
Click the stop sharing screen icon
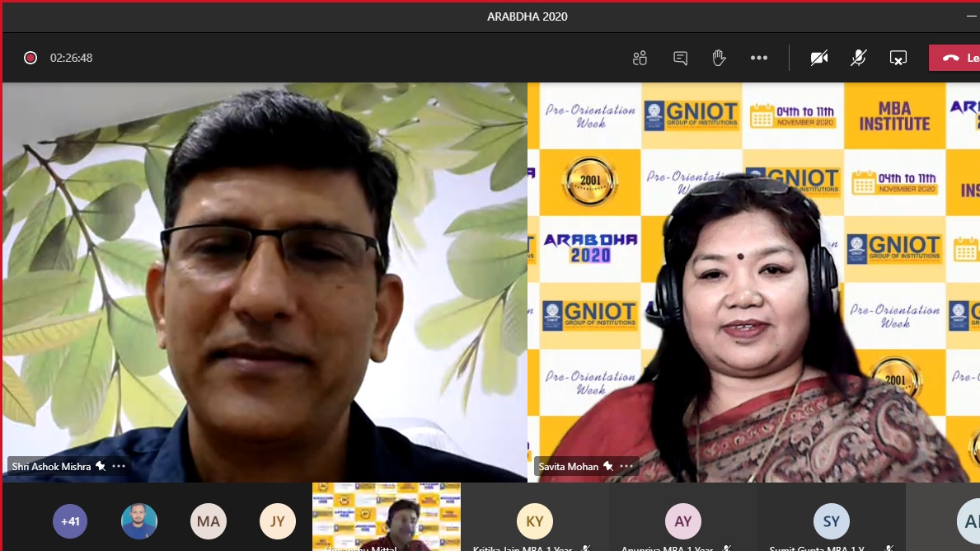(x=898, y=58)
